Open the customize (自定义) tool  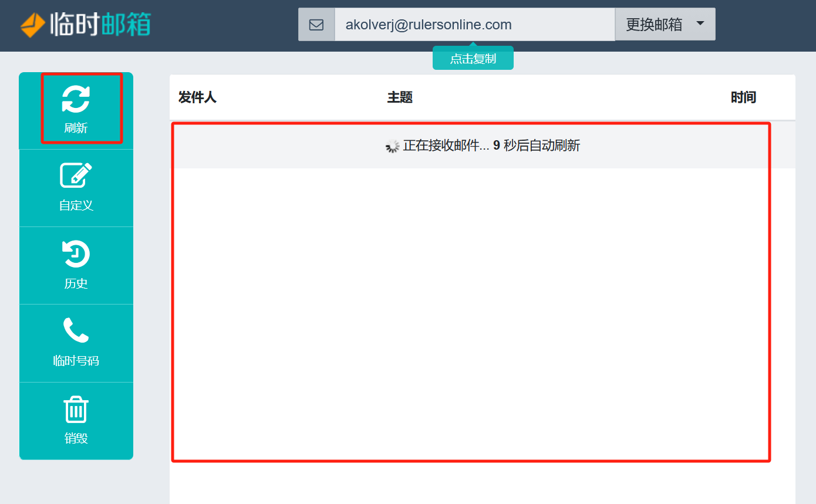coord(76,175)
